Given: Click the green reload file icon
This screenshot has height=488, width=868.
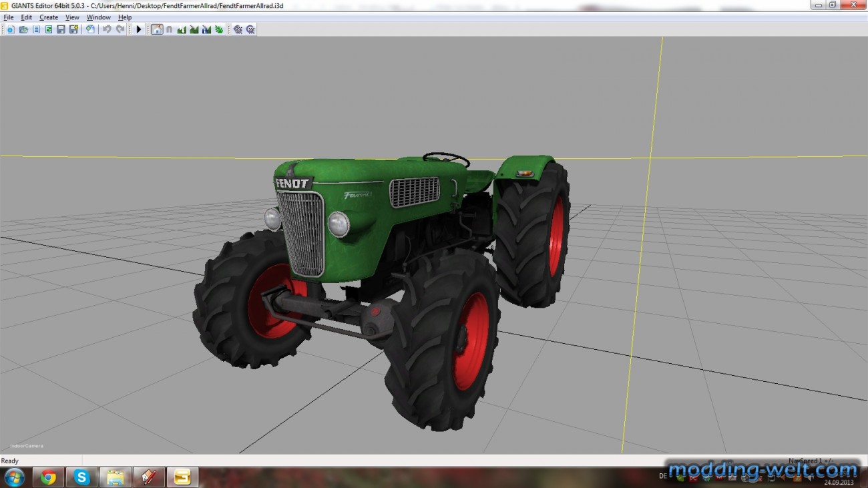Looking at the screenshot, I should 49,29.
